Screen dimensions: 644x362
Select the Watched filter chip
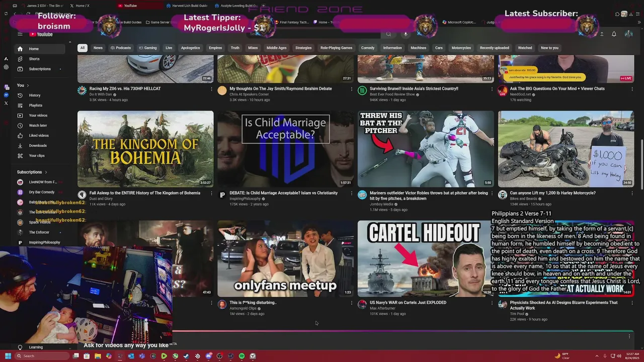click(x=525, y=48)
